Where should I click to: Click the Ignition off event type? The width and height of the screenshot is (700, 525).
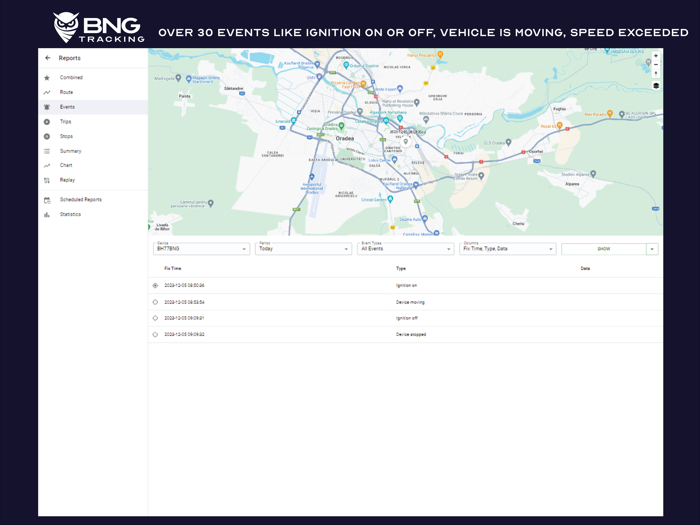tap(407, 318)
